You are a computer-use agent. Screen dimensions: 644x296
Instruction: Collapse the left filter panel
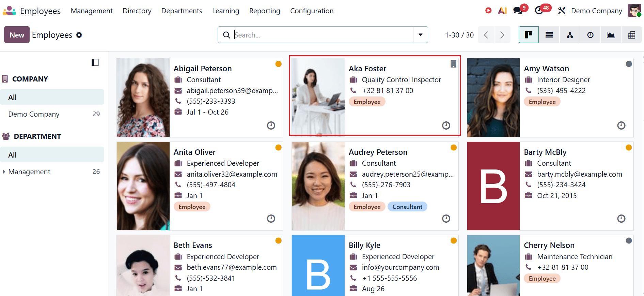95,62
